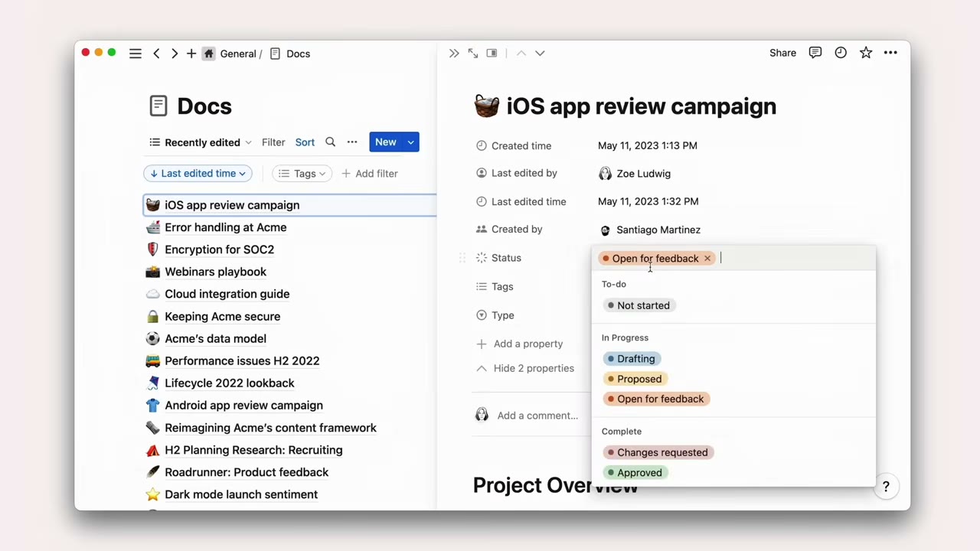
Task: Click the Created by property label
Action: point(517,229)
